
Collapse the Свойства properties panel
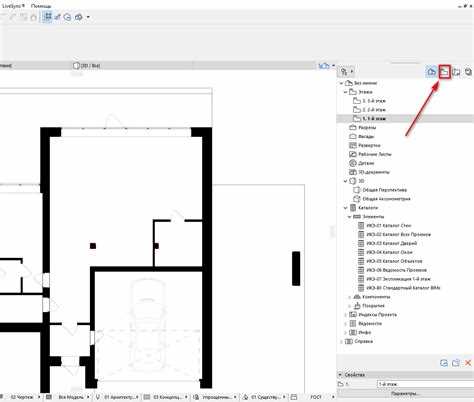coord(340,375)
